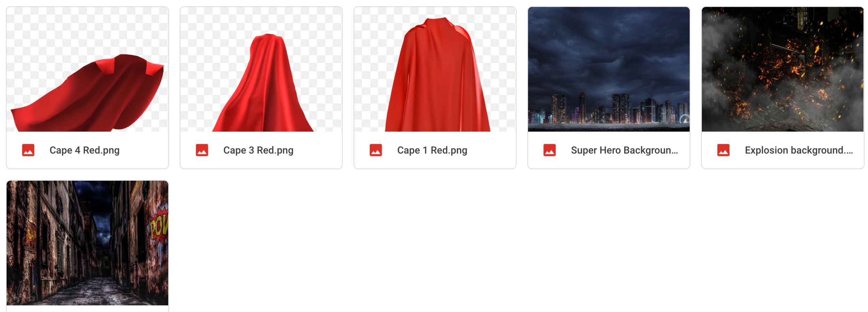Open the night city skyline thumbnail
Image resolution: width=868 pixels, height=312 pixels.
point(609,69)
